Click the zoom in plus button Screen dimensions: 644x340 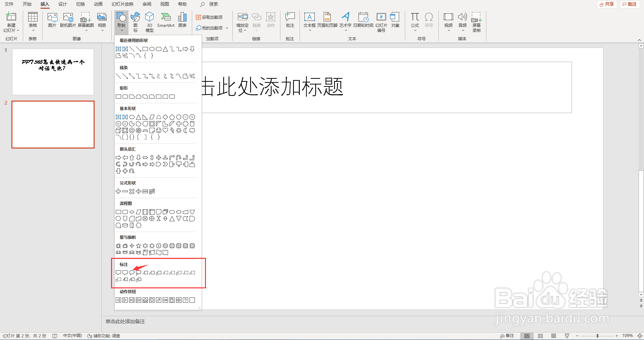pyautogui.click(x=616, y=336)
